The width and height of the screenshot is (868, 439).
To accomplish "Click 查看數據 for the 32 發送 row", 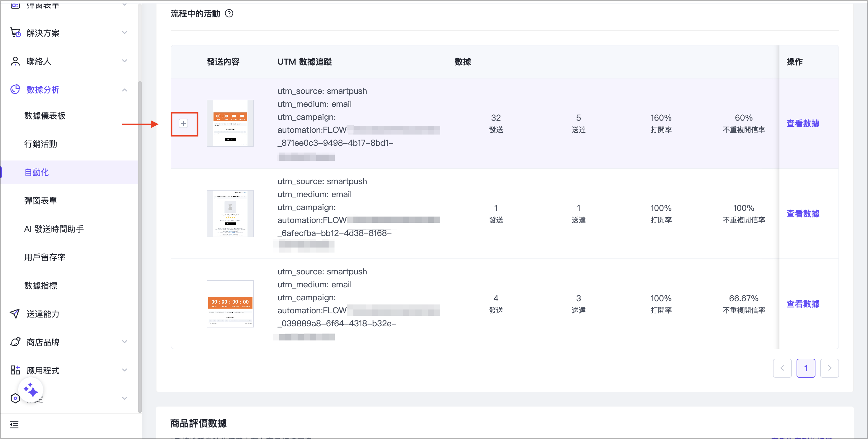I will [x=803, y=124].
